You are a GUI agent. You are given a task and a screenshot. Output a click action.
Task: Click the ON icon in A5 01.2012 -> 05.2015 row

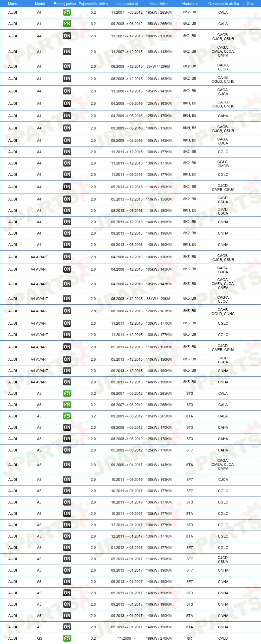click(x=67, y=548)
